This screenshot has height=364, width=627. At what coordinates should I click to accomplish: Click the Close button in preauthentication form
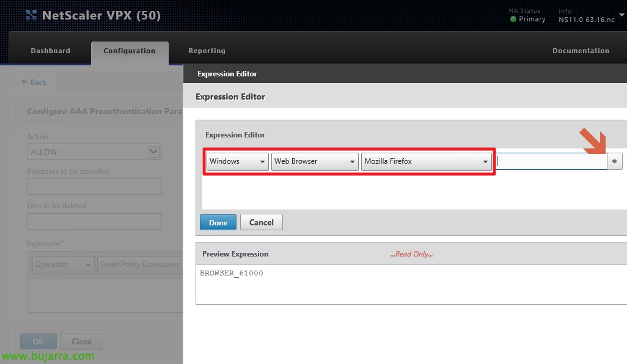coord(81,341)
